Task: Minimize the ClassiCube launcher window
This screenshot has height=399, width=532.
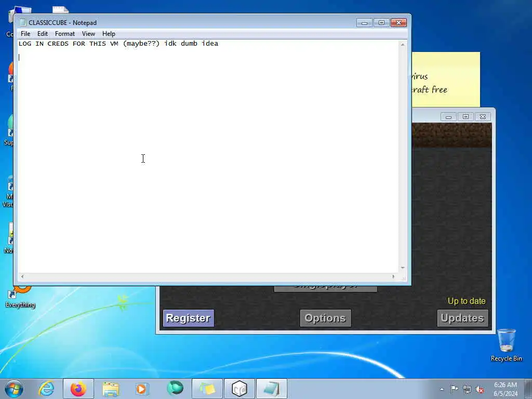Action: coord(448,117)
